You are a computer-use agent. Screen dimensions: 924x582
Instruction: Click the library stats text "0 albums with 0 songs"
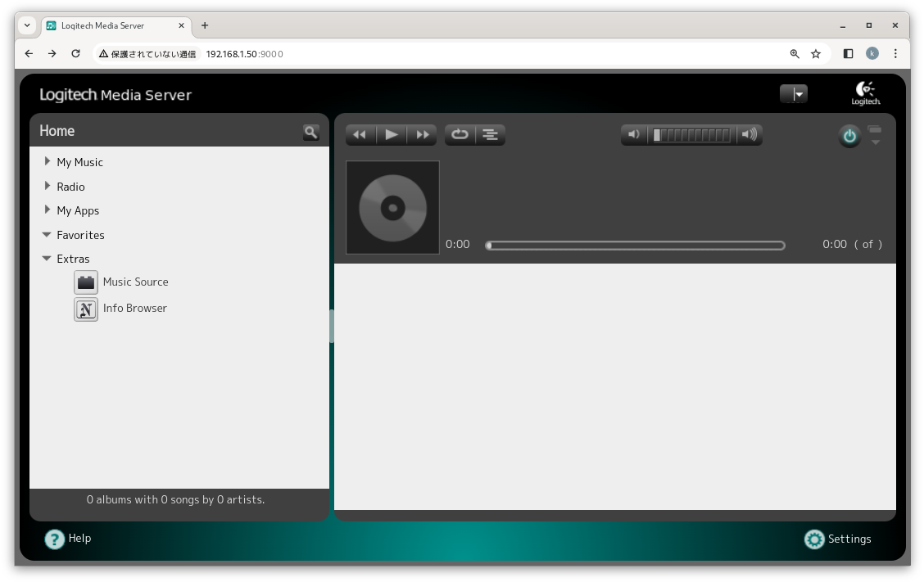pos(175,499)
